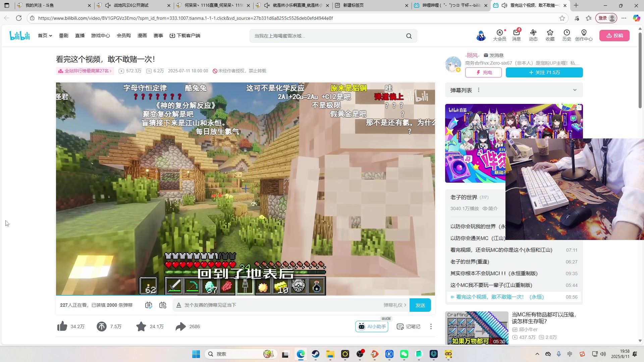Viewport: 644px width, 362px height.
Task: Share the video (2686)
Action: (181, 326)
